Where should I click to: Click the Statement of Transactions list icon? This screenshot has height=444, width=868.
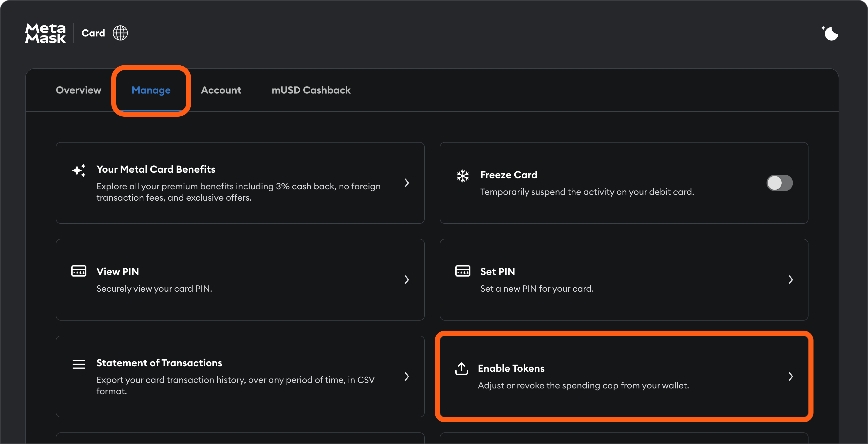click(79, 364)
